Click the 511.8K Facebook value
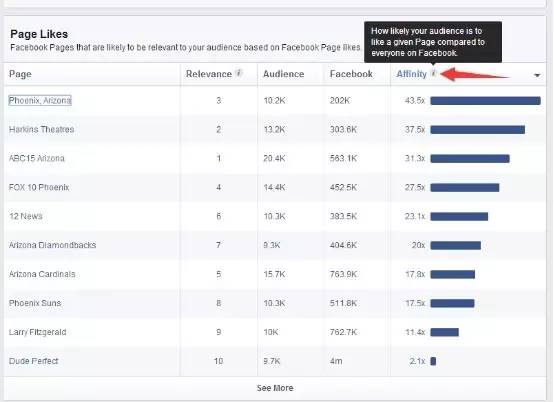Image resolution: width=554 pixels, height=402 pixels. click(343, 303)
